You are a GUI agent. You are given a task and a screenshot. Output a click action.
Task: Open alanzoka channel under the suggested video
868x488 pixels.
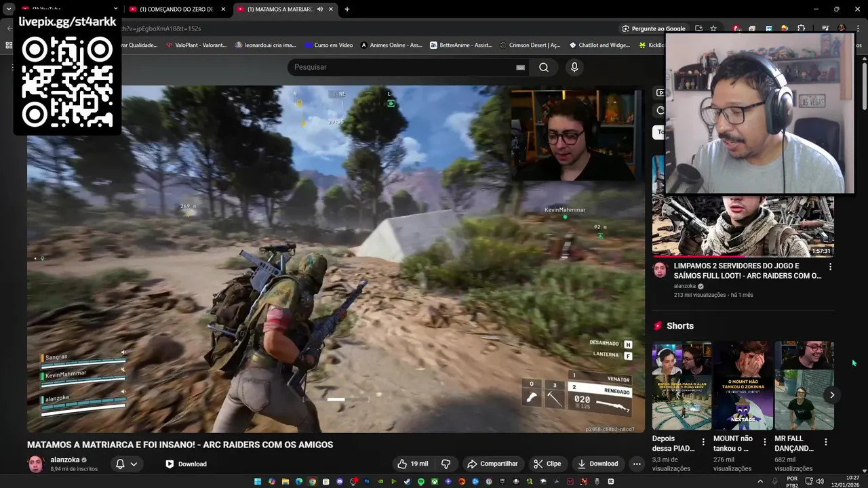(684, 286)
